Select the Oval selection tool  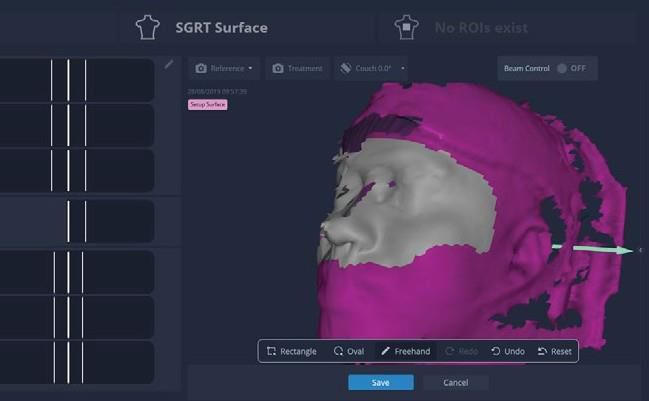tap(349, 351)
